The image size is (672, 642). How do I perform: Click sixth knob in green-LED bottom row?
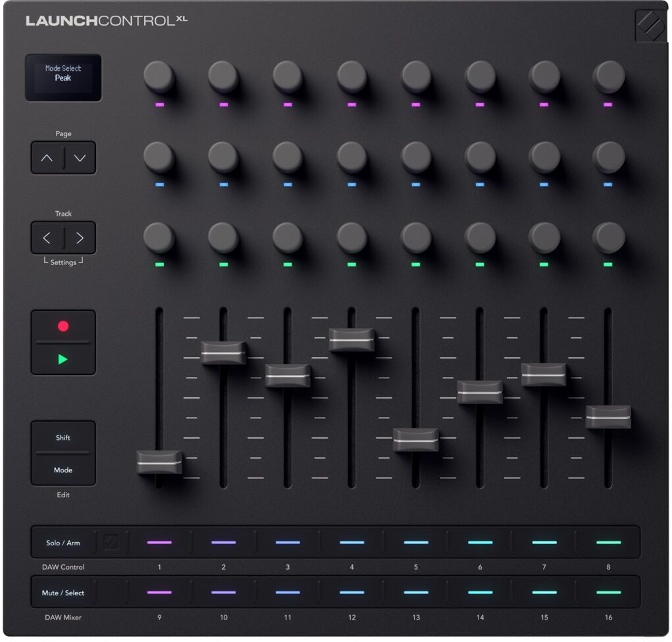pos(480,237)
